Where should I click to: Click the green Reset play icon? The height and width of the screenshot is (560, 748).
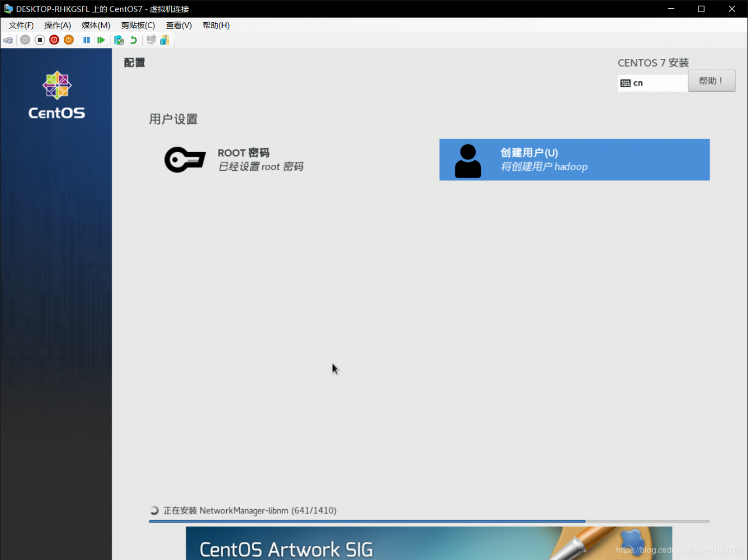click(x=101, y=40)
